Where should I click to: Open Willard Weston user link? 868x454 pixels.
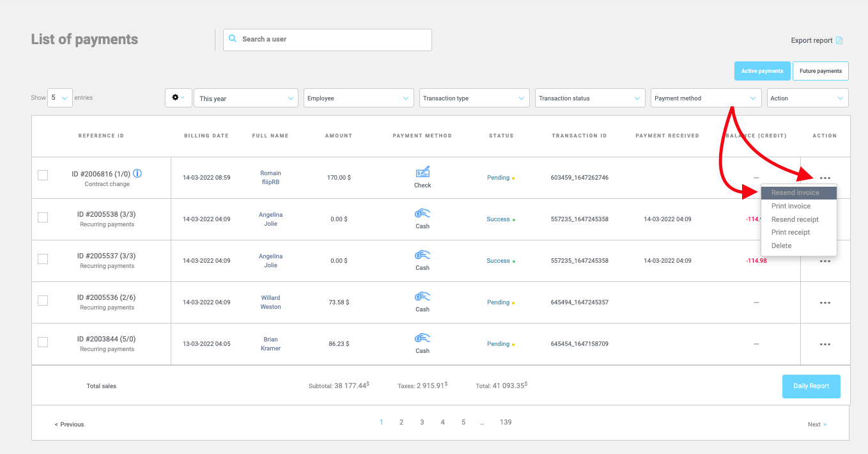[x=271, y=302]
